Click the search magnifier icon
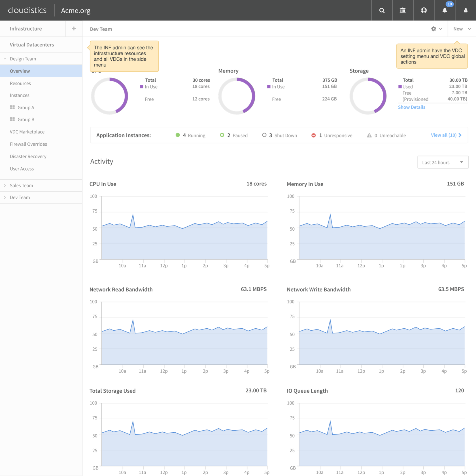476x476 pixels. point(382,10)
